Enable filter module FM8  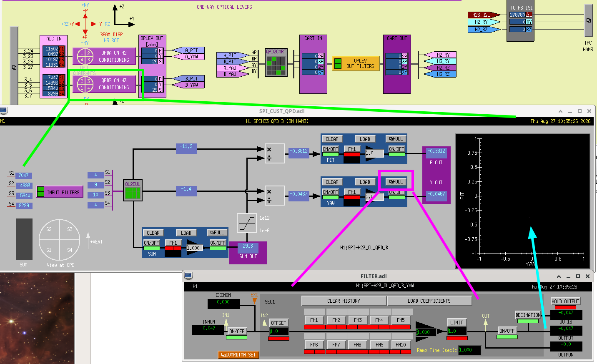[358, 344]
